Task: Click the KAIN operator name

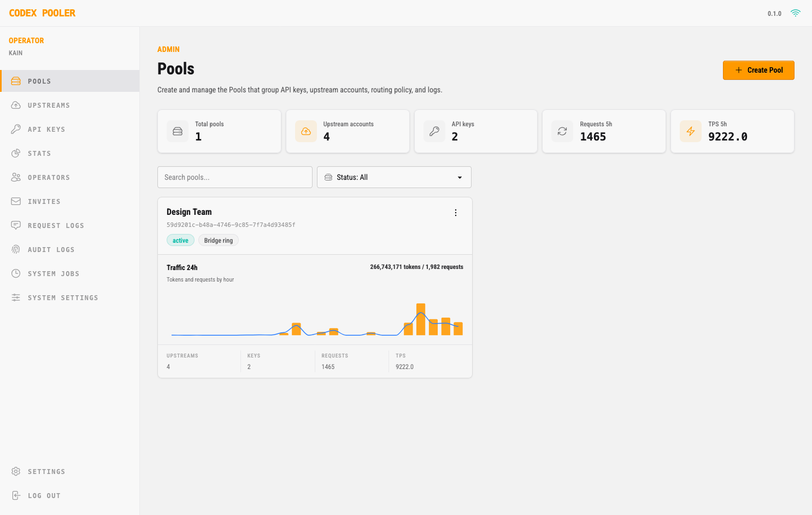Action: (16, 53)
